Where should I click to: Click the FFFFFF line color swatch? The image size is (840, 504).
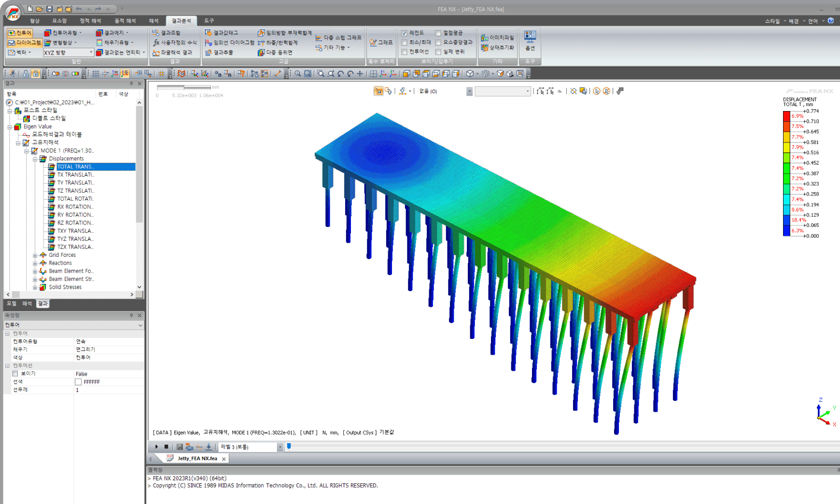tap(78, 382)
